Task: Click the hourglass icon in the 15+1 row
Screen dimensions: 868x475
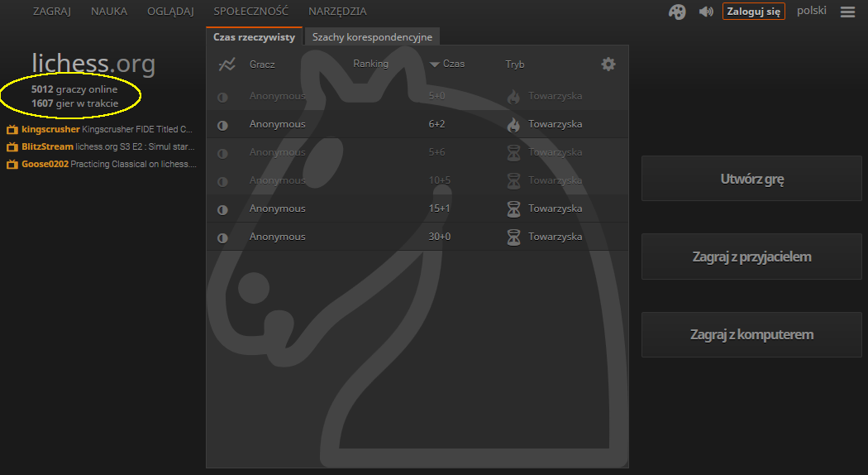Action: pos(513,209)
